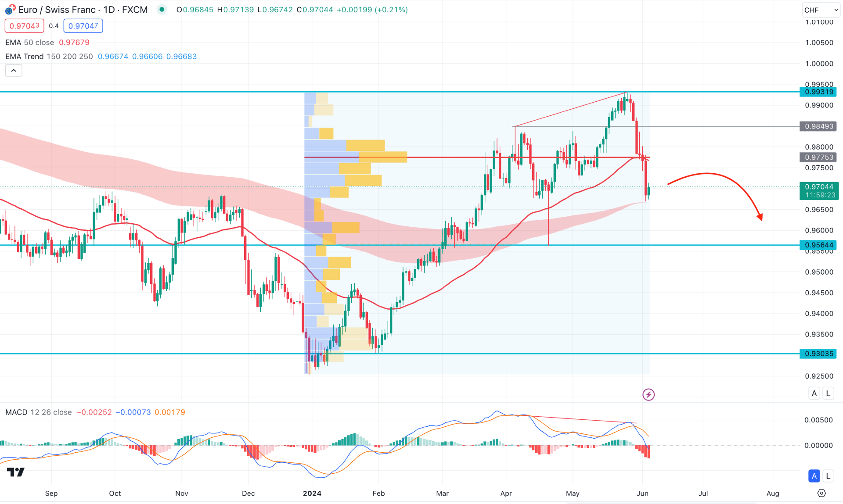Click the 2024 label on the time axis
The height and width of the screenshot is (504, 843).
click(x=312, y=493)
